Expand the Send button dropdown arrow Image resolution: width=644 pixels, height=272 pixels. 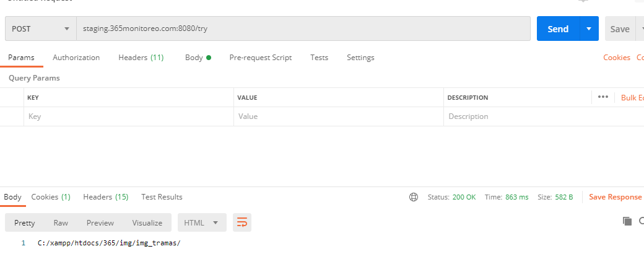[589, 29]
